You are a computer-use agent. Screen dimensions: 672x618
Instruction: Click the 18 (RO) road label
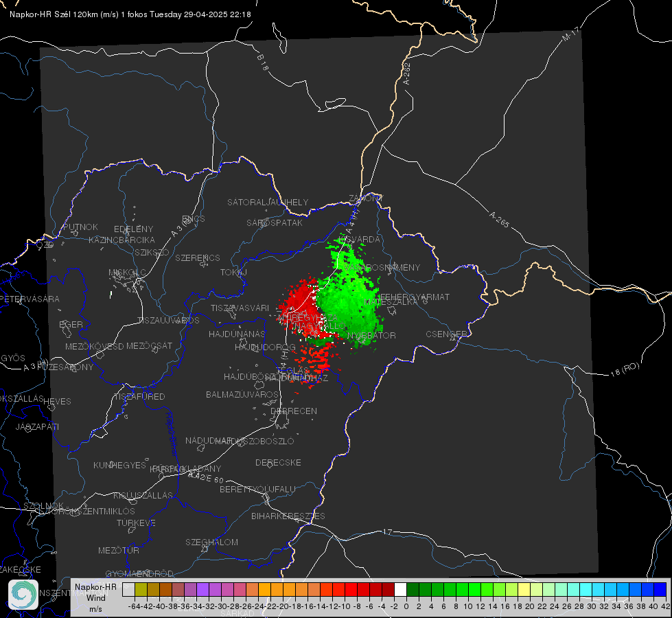tap(625, 369)
